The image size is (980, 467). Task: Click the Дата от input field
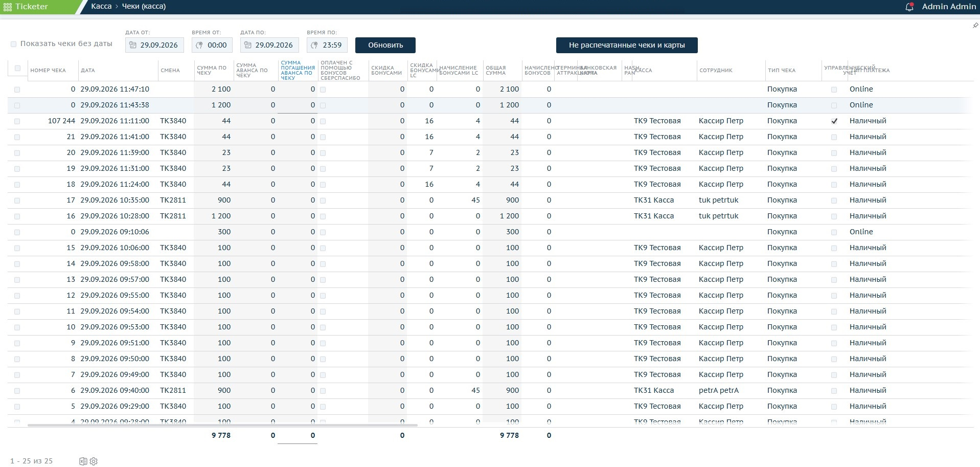(154, 45)
